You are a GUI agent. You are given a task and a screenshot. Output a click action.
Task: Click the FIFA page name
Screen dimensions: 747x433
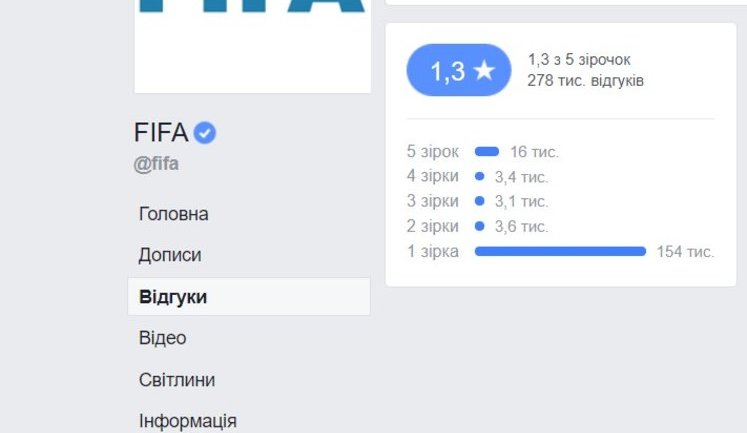click(161, 133)
